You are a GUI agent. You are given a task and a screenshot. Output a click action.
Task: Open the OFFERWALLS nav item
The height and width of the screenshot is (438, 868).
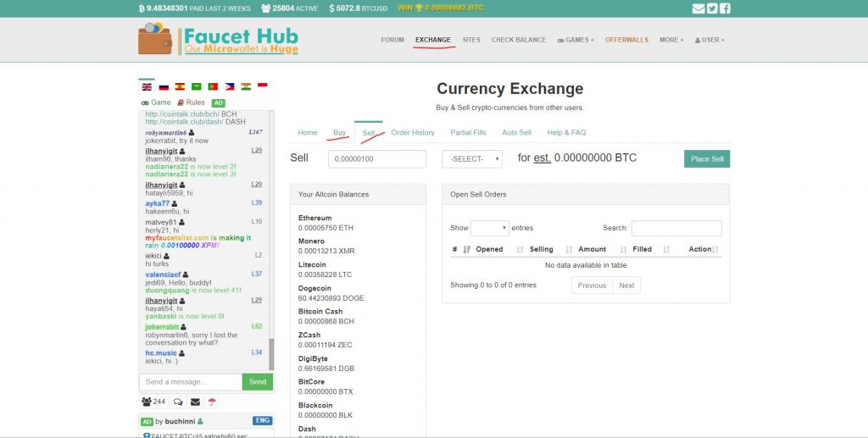[x=626, y=40]
